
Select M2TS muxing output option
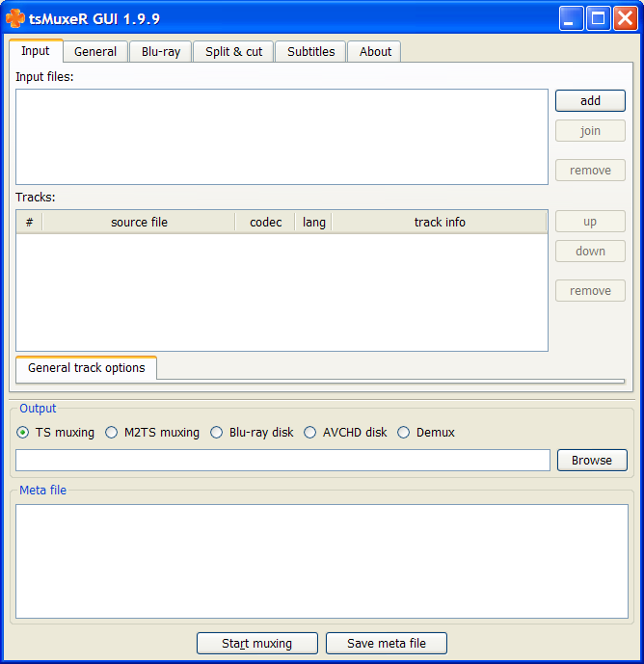click(x=152, y=433)
